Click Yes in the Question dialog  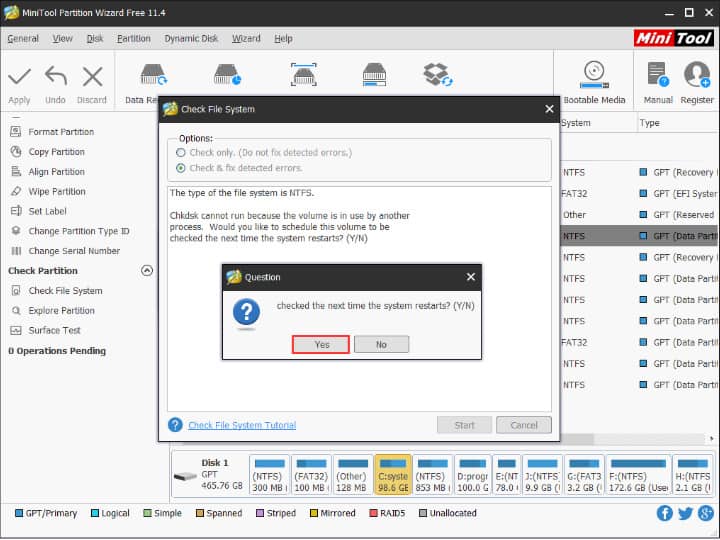(321, 344)
